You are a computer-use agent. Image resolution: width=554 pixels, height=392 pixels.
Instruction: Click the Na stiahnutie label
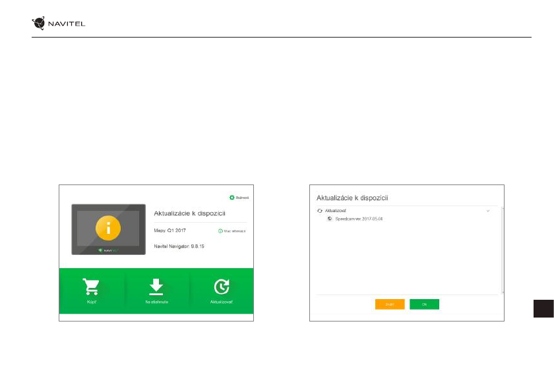coord(156,302)
